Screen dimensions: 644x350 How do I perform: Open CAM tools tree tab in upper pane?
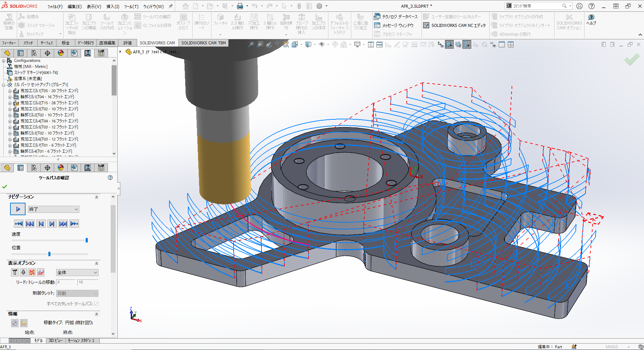point(101,53)
